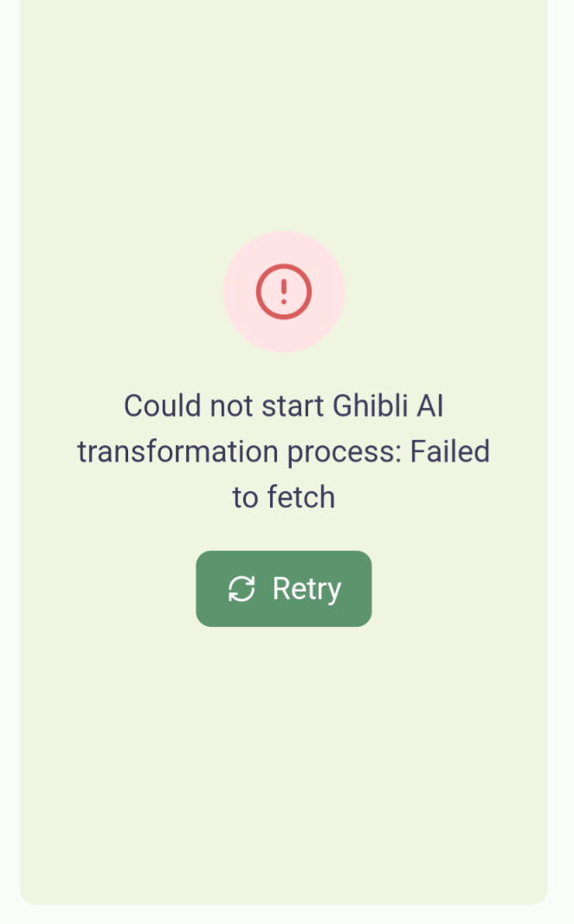The image size is (574, 924).
Task: Tap the exclamation mark in red circle
Action: (283, 292)
